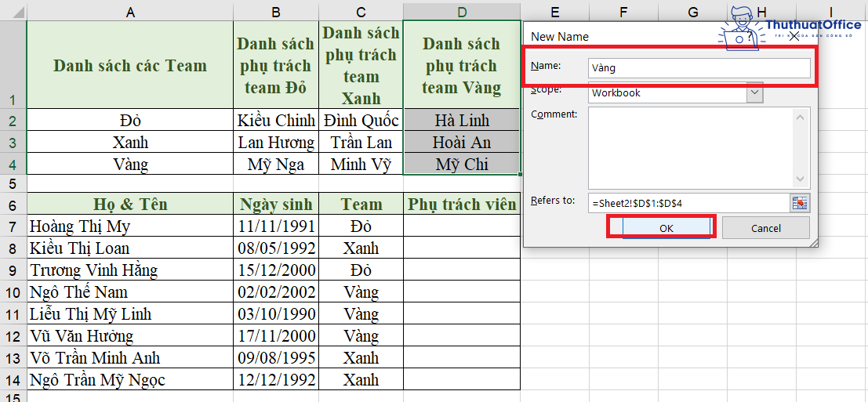Select cell 'Minh Vỹ'
The image size is (868, 402).
361,165
